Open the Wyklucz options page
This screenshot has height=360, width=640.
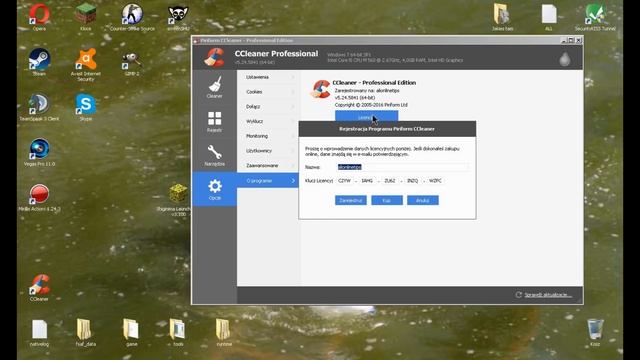[268, 121]
